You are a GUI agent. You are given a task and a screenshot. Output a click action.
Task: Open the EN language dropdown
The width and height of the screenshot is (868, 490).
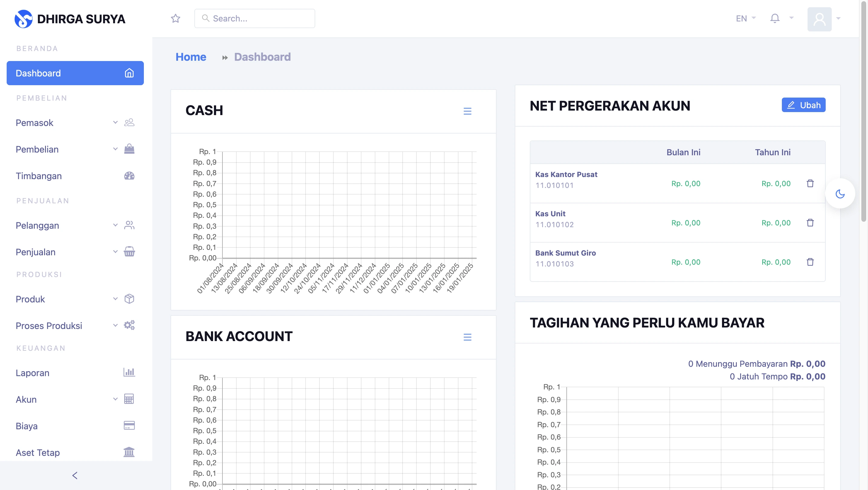[745, 18]
